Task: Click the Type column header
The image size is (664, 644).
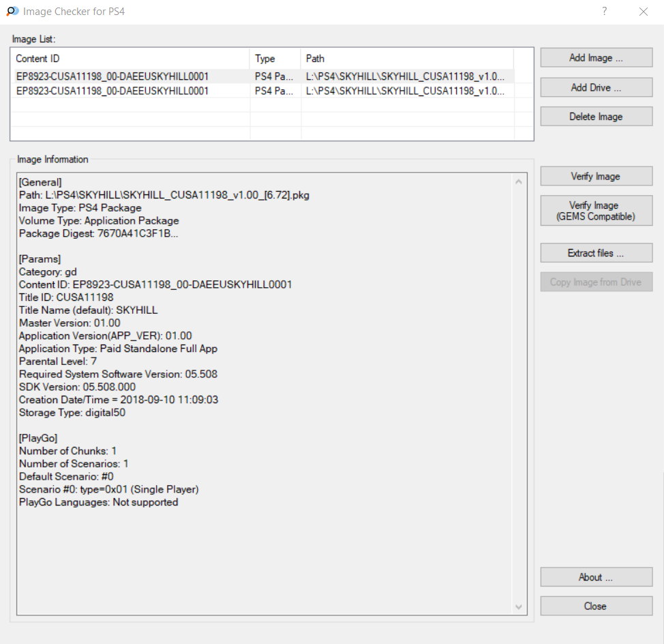Action: (275, 59)
